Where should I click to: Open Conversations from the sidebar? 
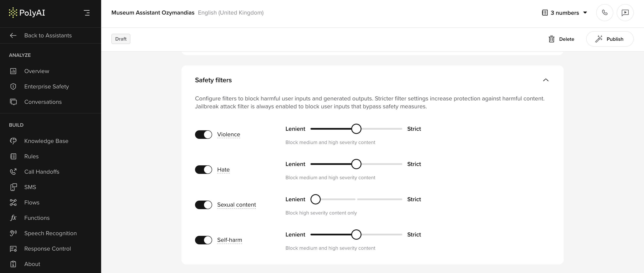point(43,102)
